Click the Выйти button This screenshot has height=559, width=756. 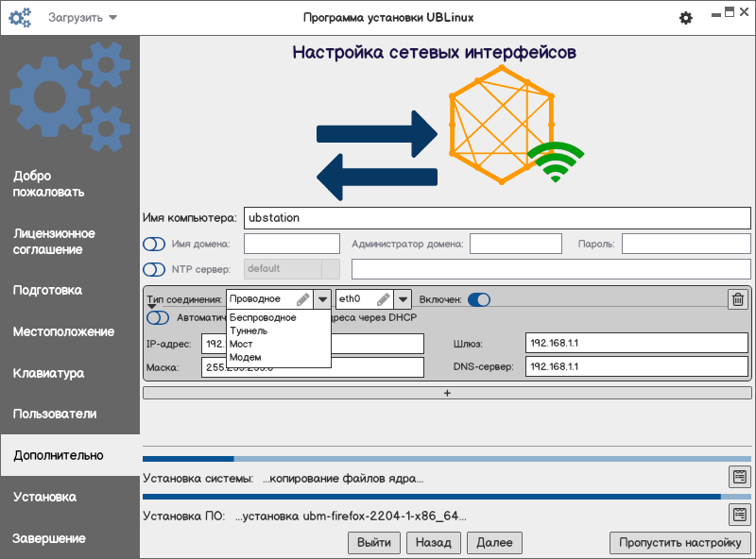(374, 543)
